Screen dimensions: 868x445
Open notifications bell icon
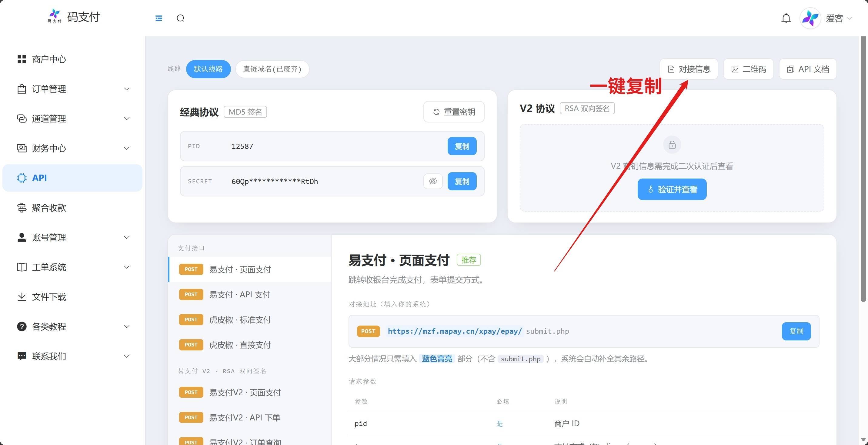786,18
